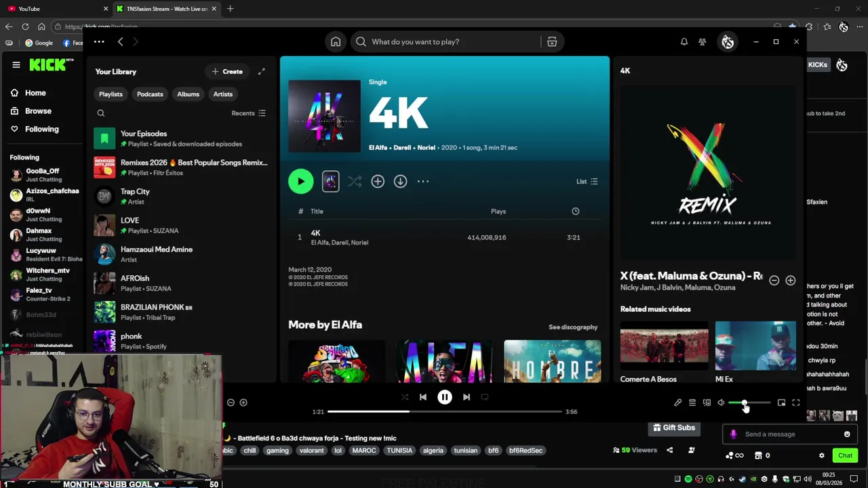The height and width of the screenshot is (488, 868).
Task: Go to Kick Home
Action: 29,93
